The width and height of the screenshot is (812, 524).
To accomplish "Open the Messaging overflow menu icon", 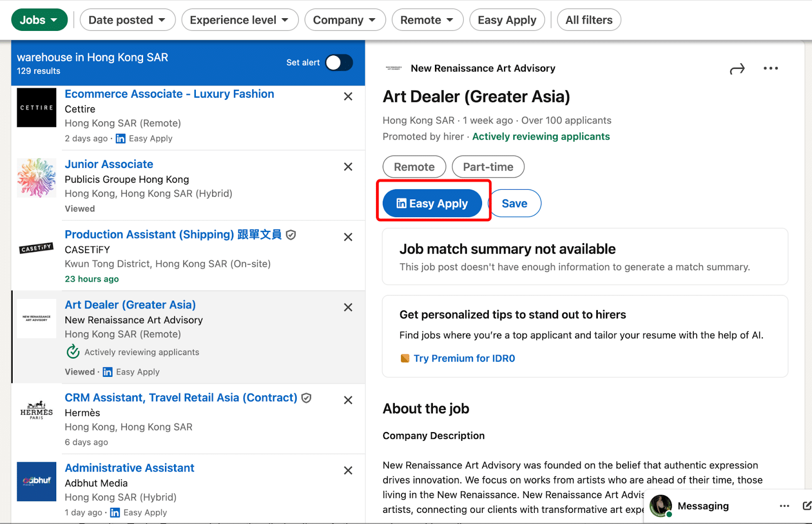I will click(785, 506).
